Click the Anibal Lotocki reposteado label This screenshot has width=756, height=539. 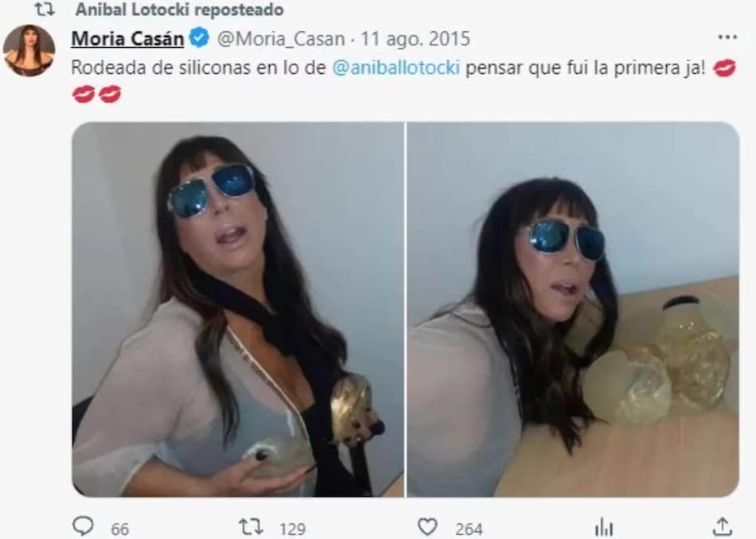(x=180, y=10)
